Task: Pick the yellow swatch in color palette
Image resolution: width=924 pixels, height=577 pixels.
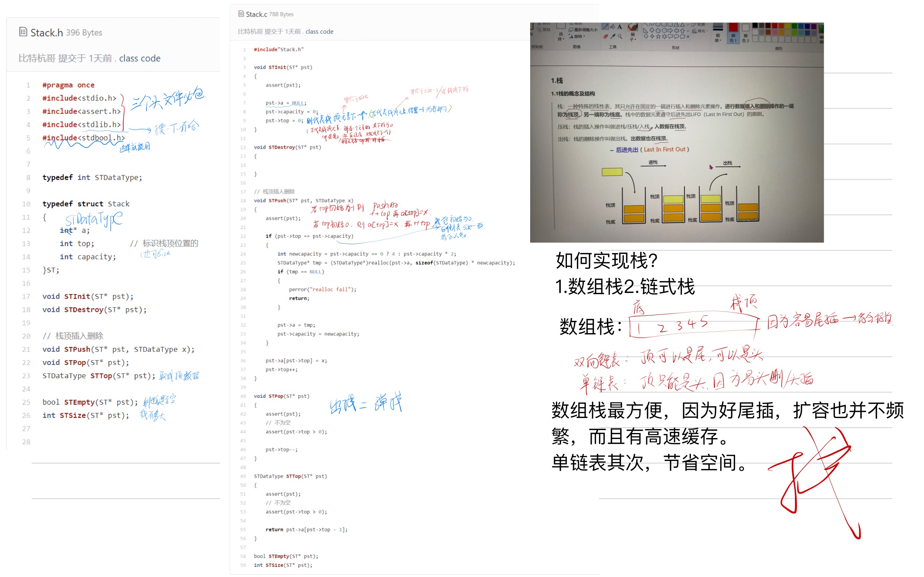Action: (x=788, y=26)
